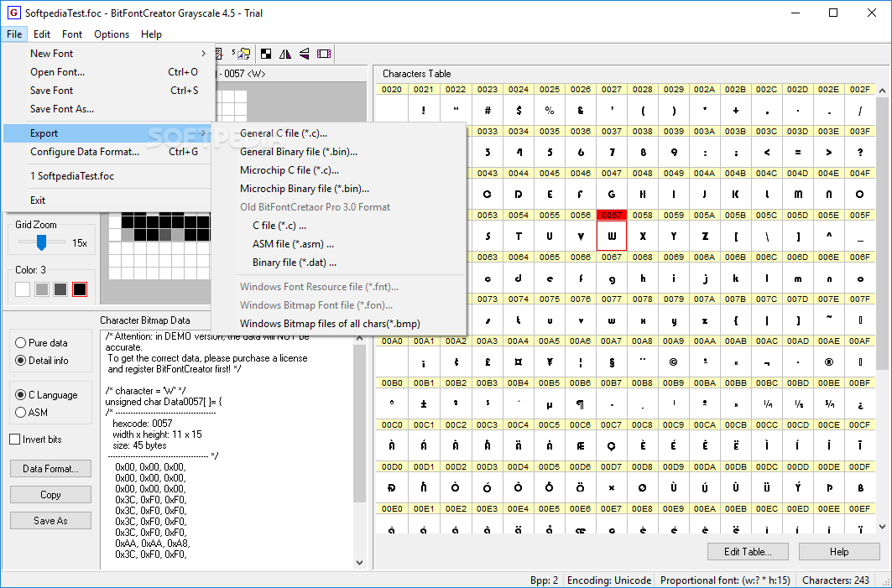Click the red 0057 code header
Viewport: 892px width, 588px height.
[612, 215]
